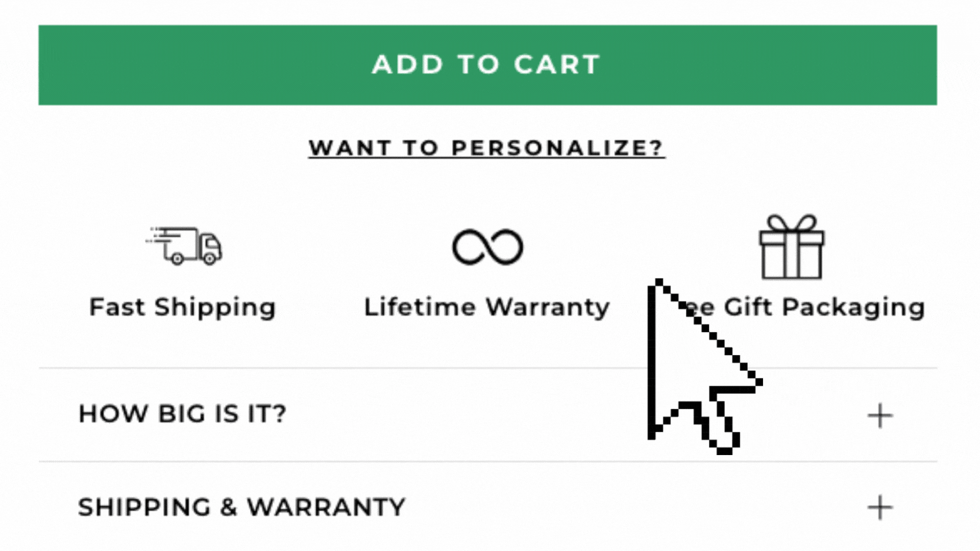Click the infinity symbol icon
Image resolution: width=980 pixels, height=551 pixels.
487,247
